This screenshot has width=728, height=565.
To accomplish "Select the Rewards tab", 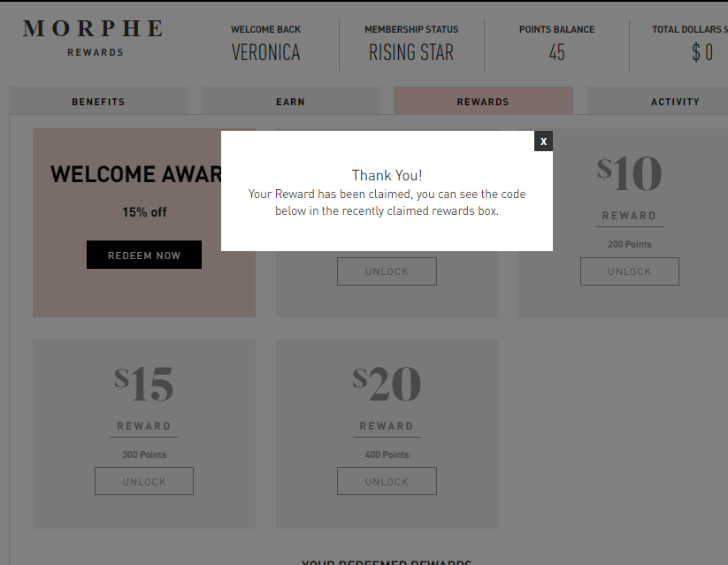I will (x=483, y=101).
